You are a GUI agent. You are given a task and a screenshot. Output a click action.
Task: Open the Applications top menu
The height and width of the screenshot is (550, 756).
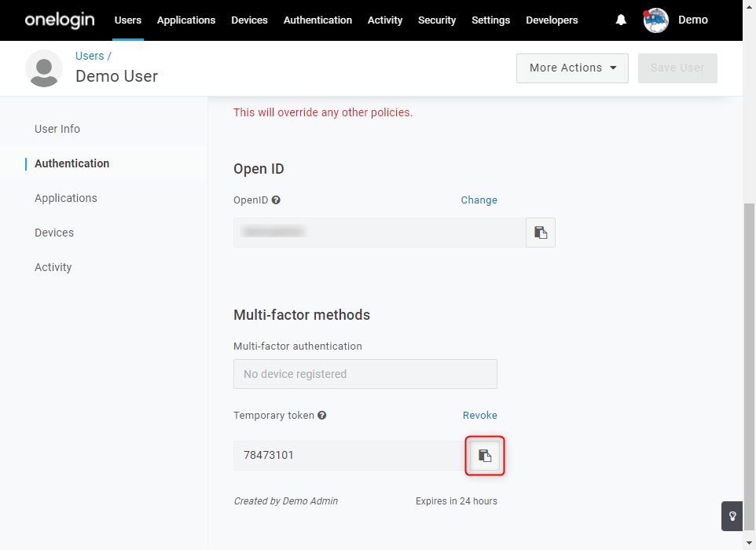point(186,20)
